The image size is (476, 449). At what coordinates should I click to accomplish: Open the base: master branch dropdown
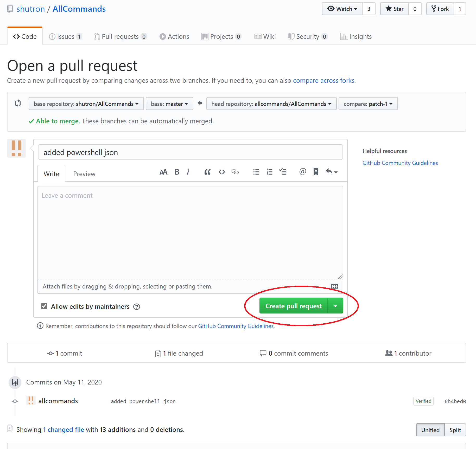pos(169,104)
